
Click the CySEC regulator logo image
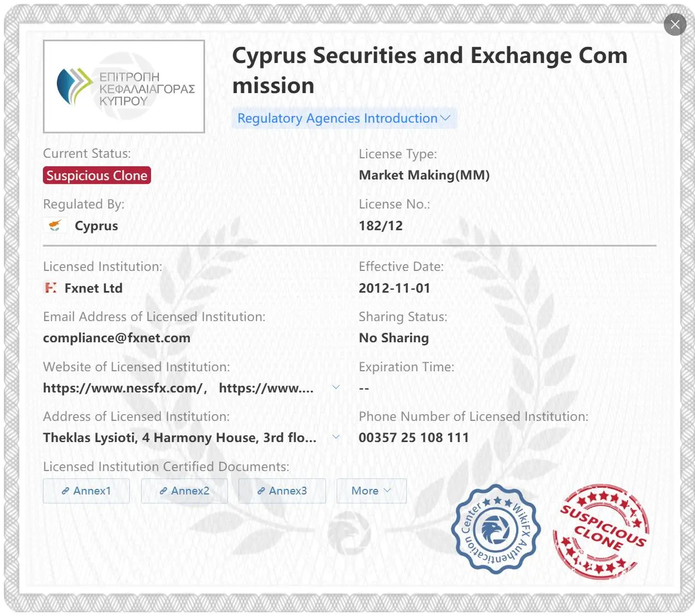click(x=124, y=86)
